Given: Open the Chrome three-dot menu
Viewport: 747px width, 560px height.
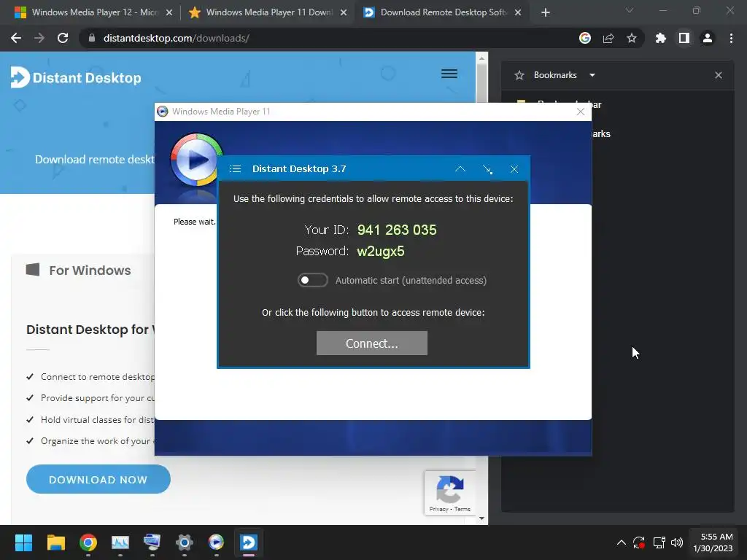Looking at the screenshot, I should 731,38.
